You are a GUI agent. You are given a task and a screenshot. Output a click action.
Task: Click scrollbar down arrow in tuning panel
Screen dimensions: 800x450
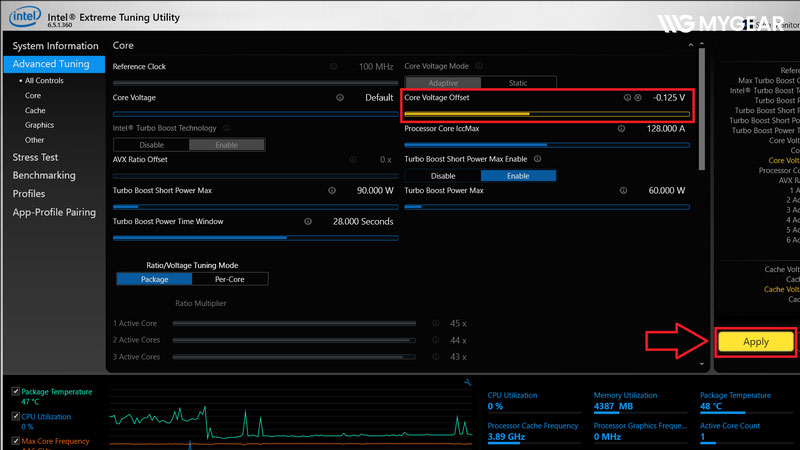pyautogui.click(x=702, y=364)
